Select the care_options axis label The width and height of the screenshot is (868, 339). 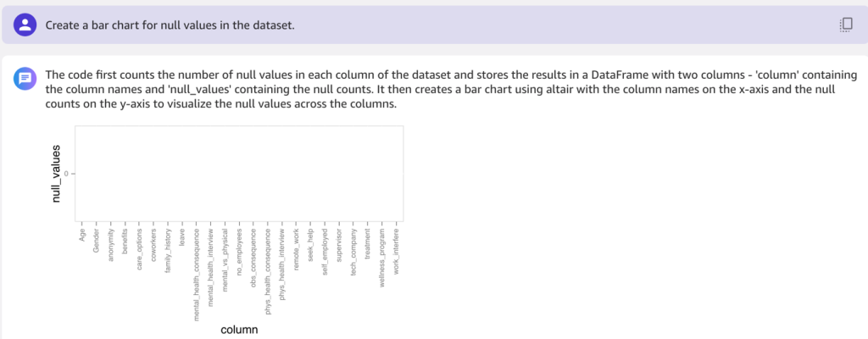[140, 248]
